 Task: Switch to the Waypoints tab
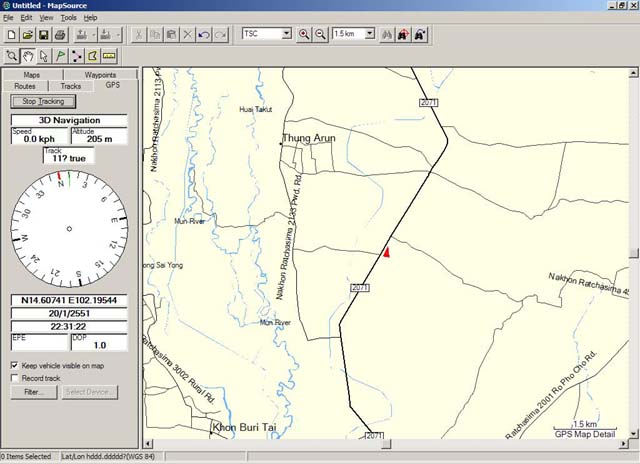pos(100,75)
